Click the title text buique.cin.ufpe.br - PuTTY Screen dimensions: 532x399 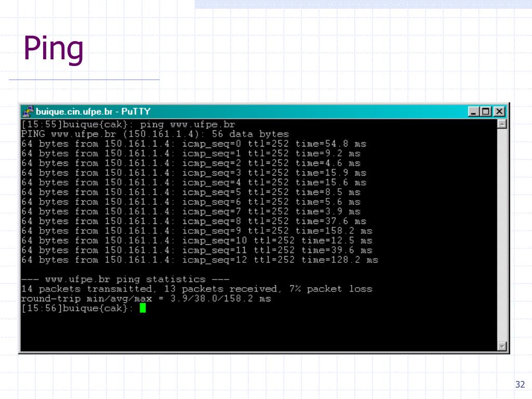pyautogui.click(x=93, y=112)
